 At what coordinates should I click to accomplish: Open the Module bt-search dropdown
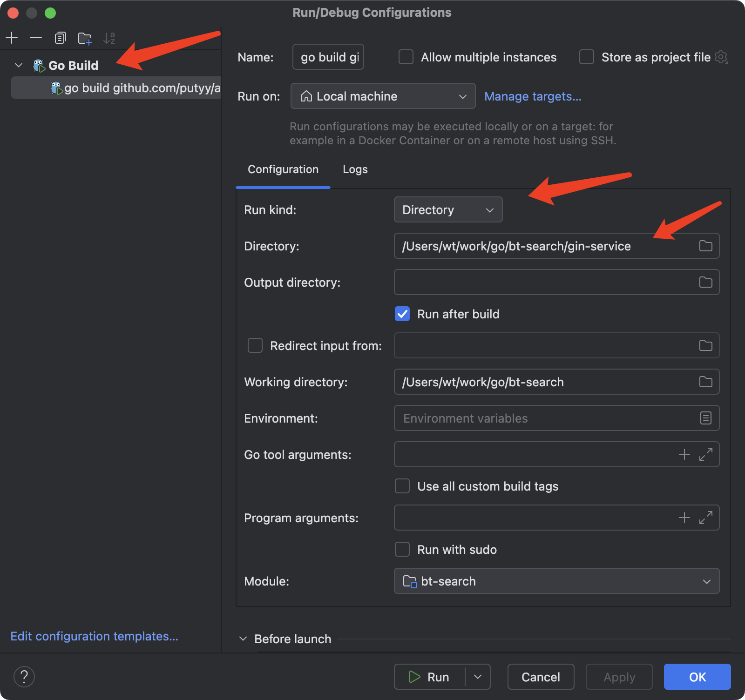click(556, 581)
